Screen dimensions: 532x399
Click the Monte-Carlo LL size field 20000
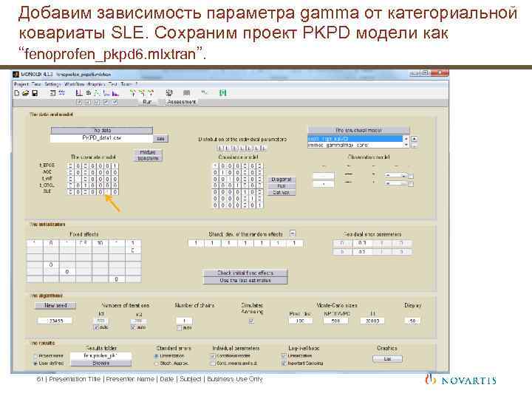point(372,321)
